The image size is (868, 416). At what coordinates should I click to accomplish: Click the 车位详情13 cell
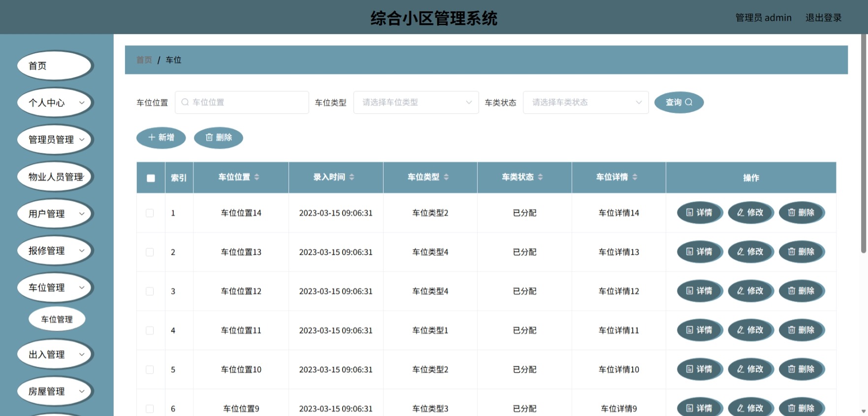[619, 252]
